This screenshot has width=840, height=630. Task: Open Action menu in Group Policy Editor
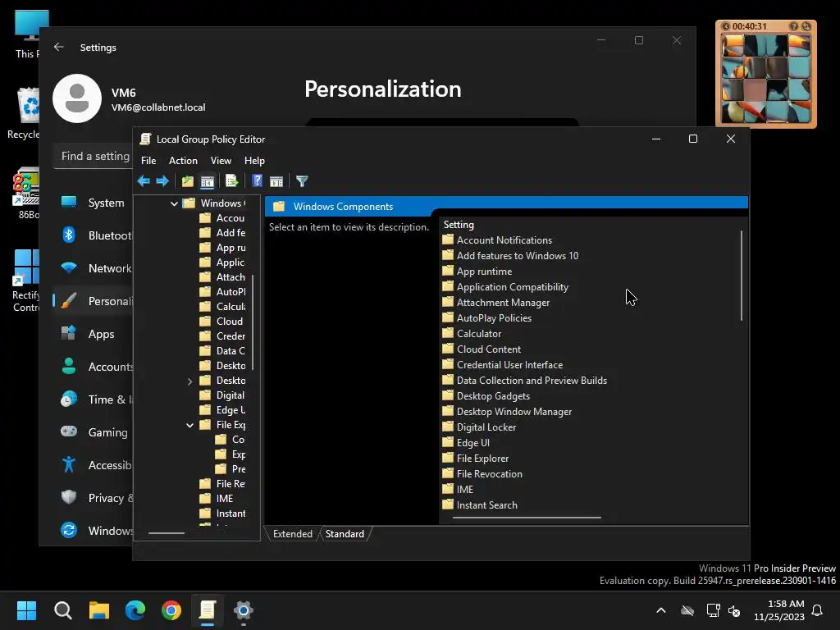183,161
